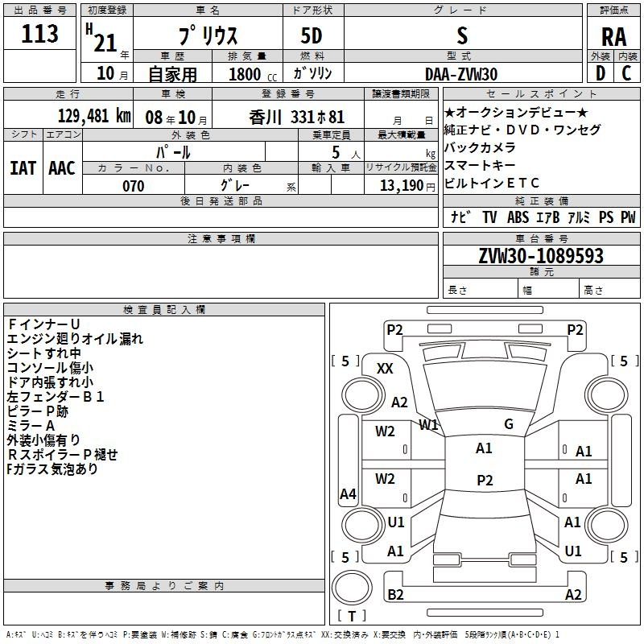This screenshot has height=644, width=644.
Task: Select the ABS equipment label
Action: coord(518,217)
